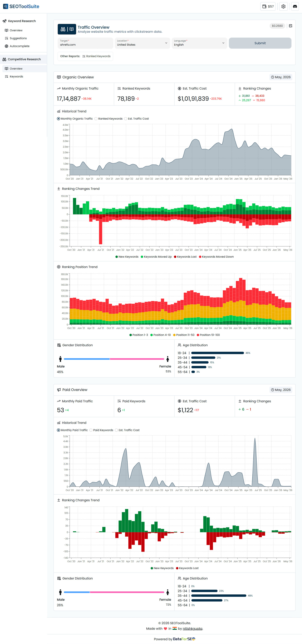Click the Paid Overview megaphone icon
302x644 pixels.
pos(59,390)
